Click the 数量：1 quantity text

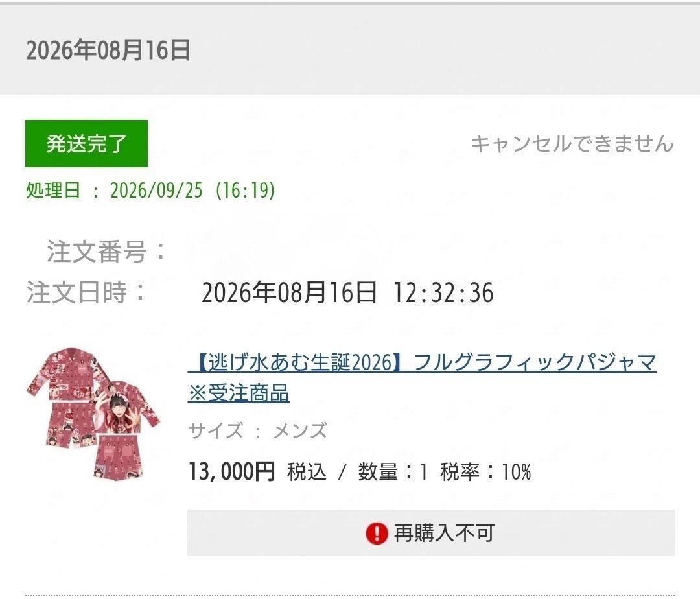393,472
